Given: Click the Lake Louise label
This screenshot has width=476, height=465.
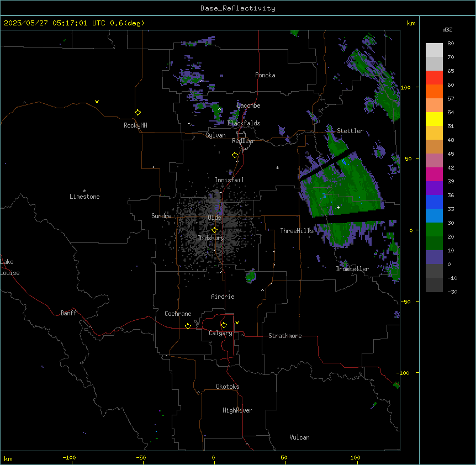Looking at the screenshot, I should click(10, 267).
